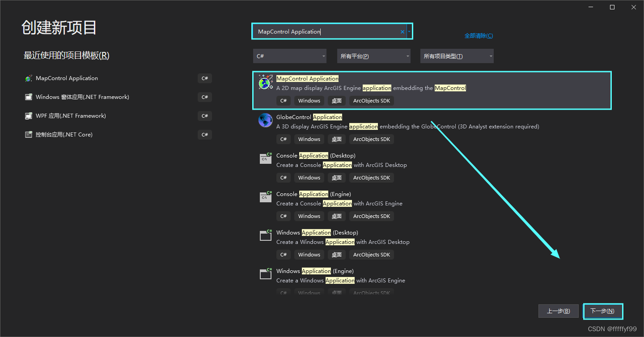Open the 所有项目类型 project type dropdown
644x337 pixels.
(457, 56)
